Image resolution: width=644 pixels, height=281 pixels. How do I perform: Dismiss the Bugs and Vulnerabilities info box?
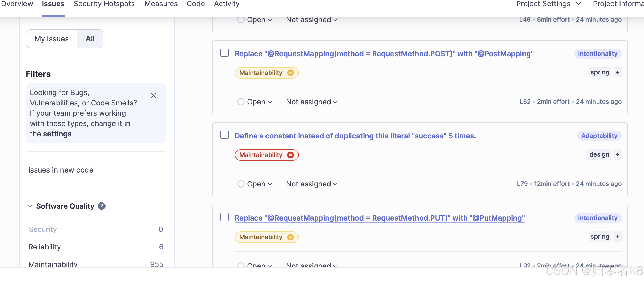[154, 96]
